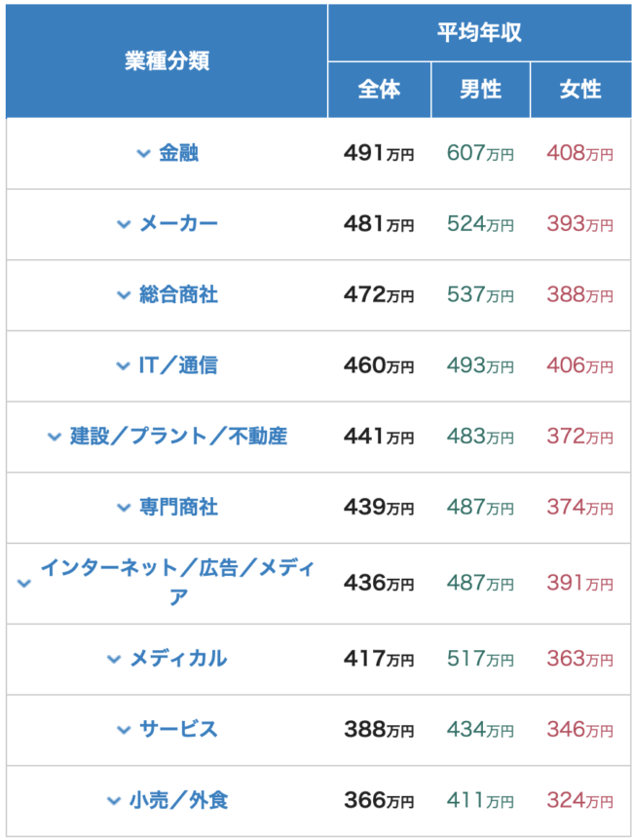Expand chevron next to IT/通信
This screenshot has height=840, width=633.
[124, 365]
